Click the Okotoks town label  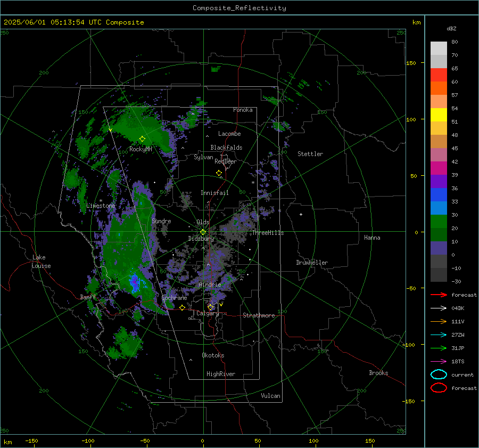(x=213, y=355)
